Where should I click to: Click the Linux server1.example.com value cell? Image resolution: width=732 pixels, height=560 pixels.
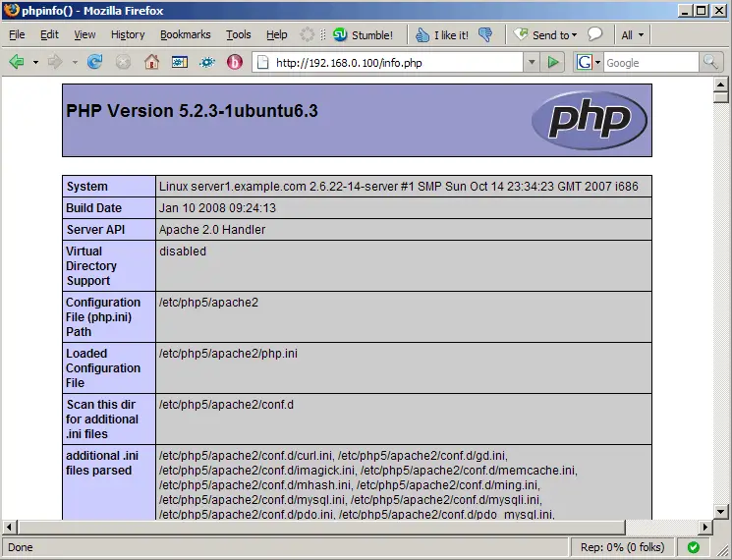tap(404, 187)
